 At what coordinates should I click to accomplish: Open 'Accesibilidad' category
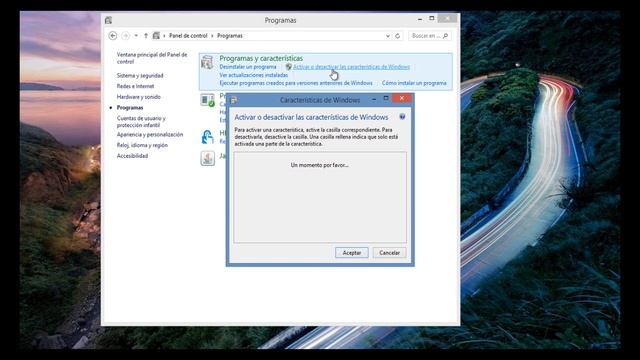(132, 156)
